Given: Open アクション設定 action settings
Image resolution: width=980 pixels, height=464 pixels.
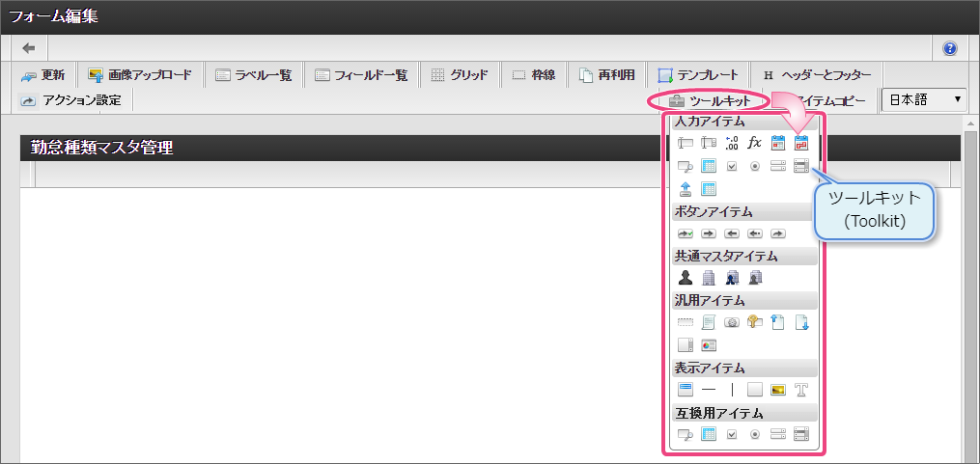Looking at the screenshot, I should (x=70, y=100).
